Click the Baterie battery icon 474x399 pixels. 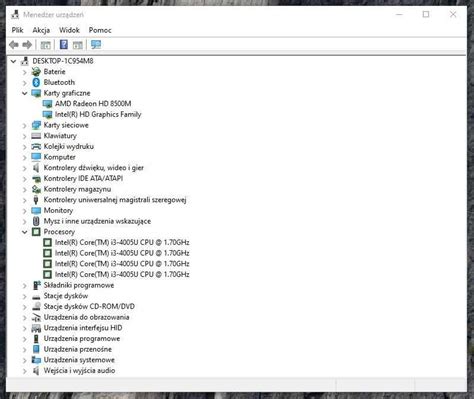(x=36, y=72)
